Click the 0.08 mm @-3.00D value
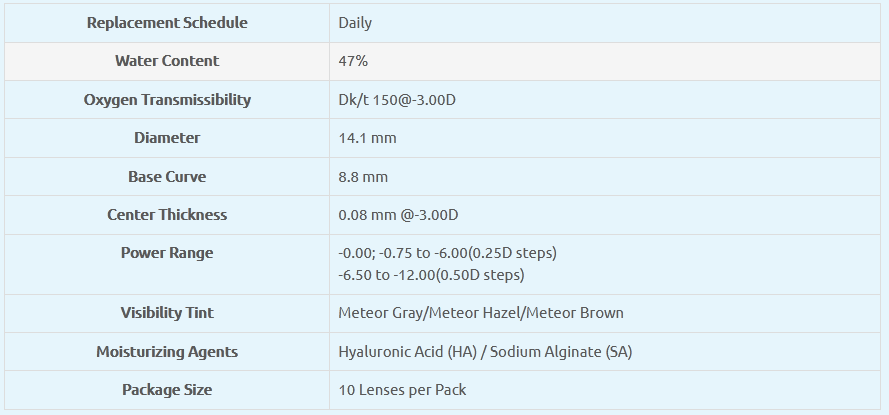Viewport: 889px width, 415px height. point(398,215)
